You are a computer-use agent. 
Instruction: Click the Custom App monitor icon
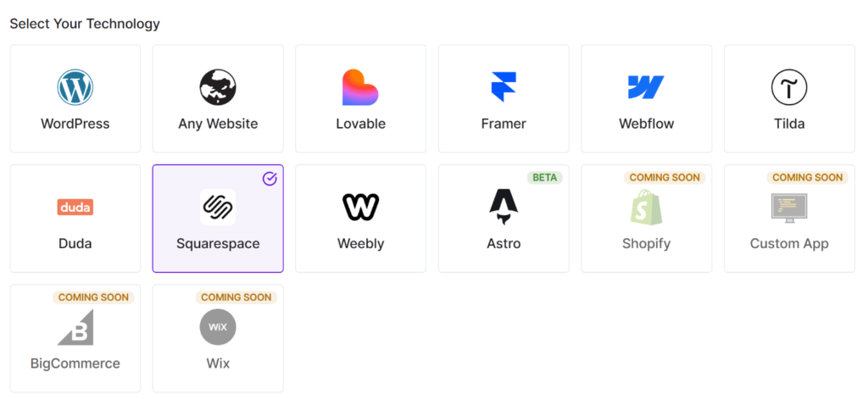789,208
